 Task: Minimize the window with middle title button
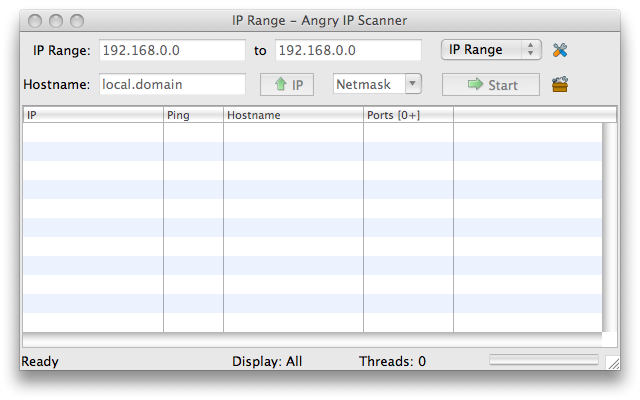(56, 21)
